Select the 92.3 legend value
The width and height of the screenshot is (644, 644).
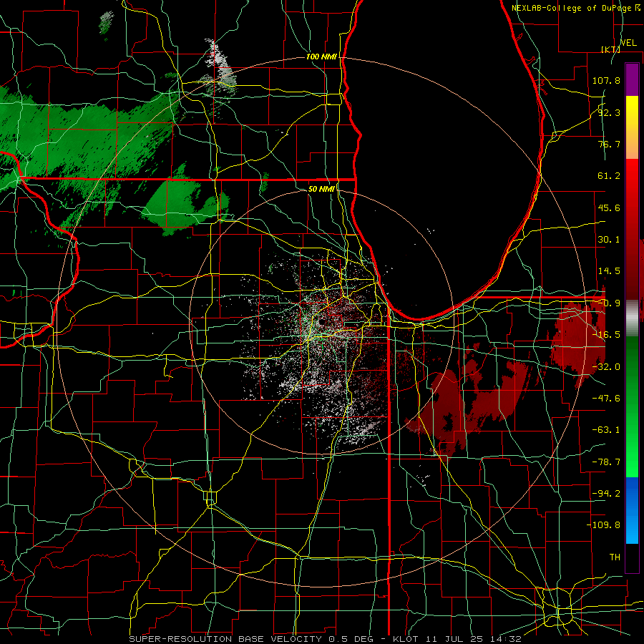(x=609, y=112)
